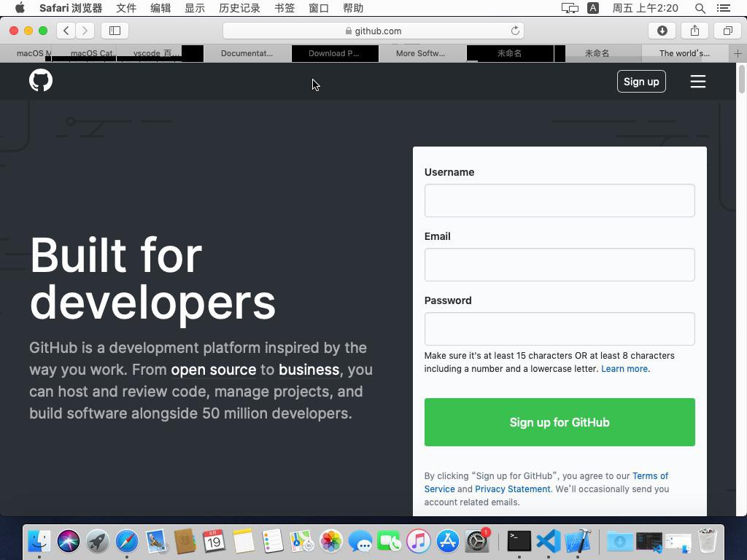Follow the Learn more password link
The width and height of the screenshot is (747, 560).
[x=624, y=368]
